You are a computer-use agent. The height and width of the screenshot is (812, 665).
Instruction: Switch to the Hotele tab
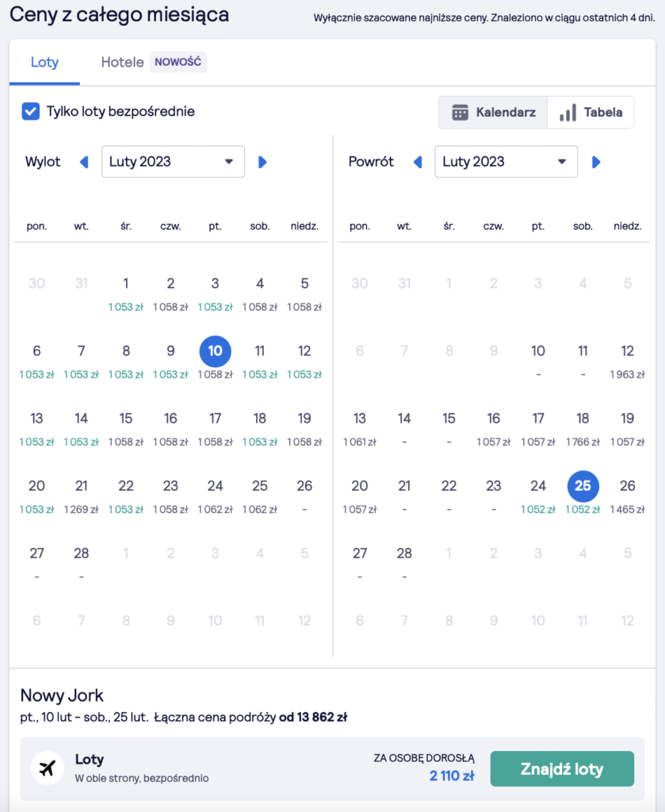pos(123,62)
